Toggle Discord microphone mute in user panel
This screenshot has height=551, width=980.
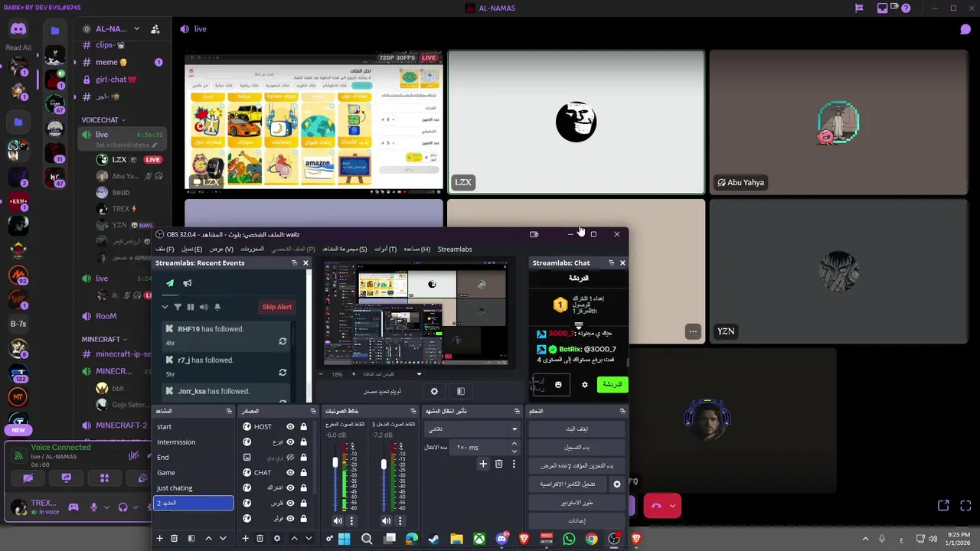[x=94, y=507]
